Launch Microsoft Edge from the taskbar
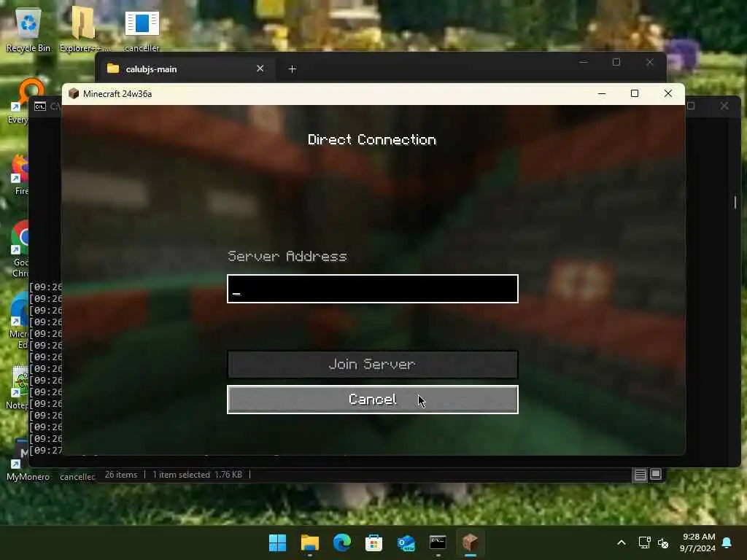The width and height of the screenshot is (747, 560). pos(341,542)
